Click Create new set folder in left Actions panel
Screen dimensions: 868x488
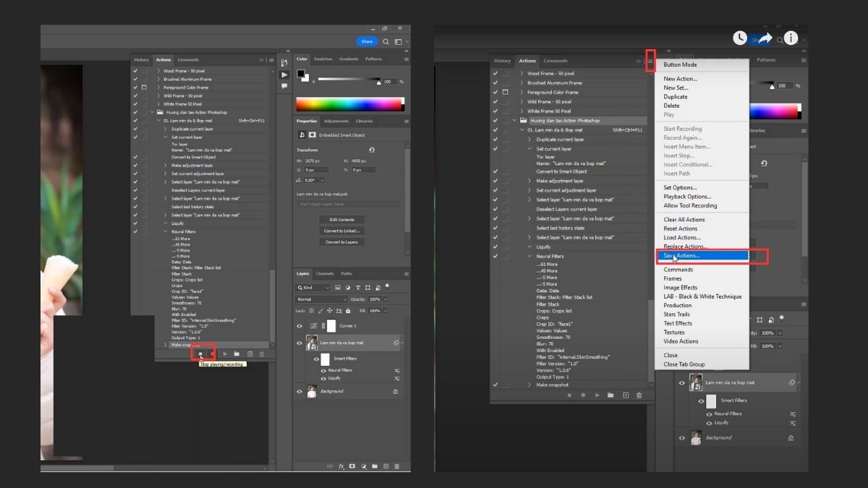pos(237,354)
